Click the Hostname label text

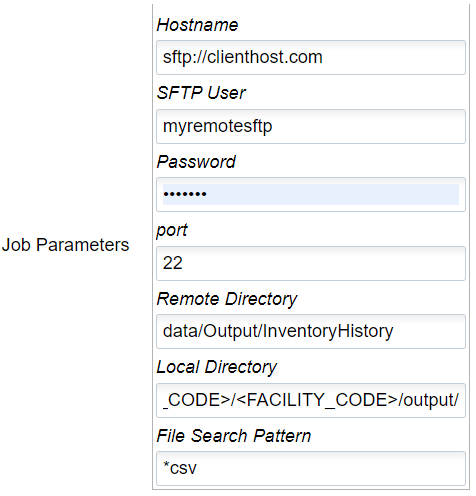point(197,25)
